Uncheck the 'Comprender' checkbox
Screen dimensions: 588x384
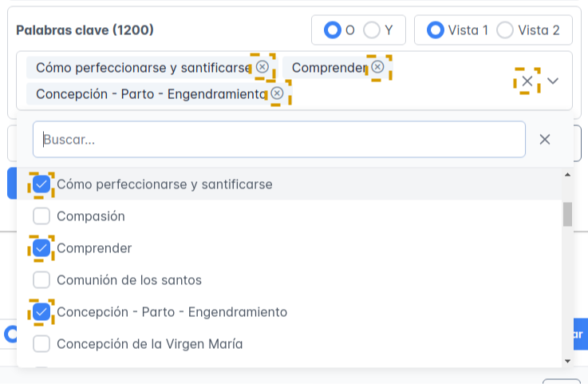(42, 248)
